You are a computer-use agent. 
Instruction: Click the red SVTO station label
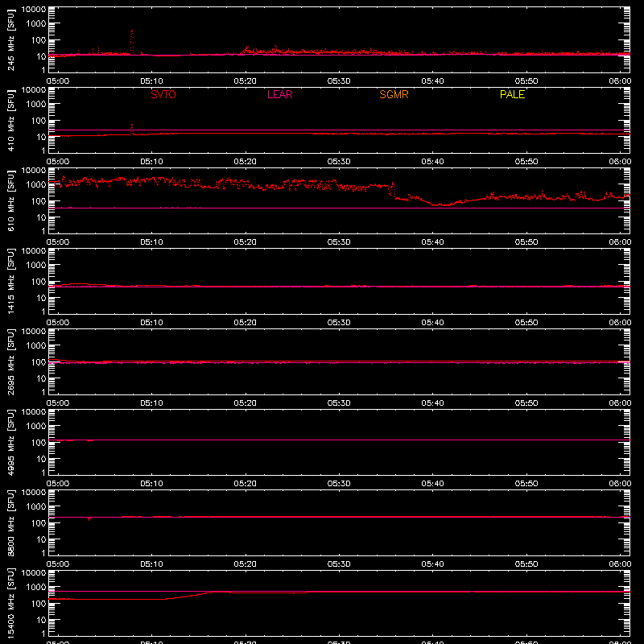163,94
